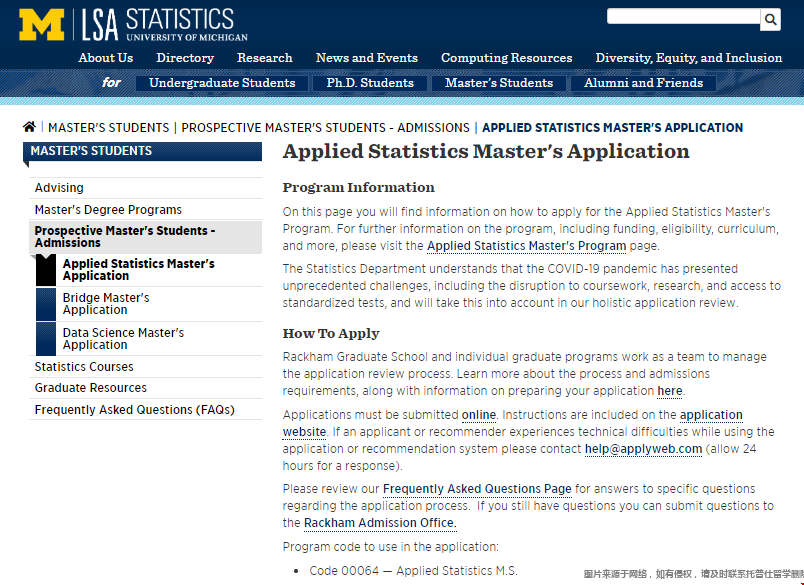Open Bridge Master's Application sidebar item

click(x=106, y=304)
